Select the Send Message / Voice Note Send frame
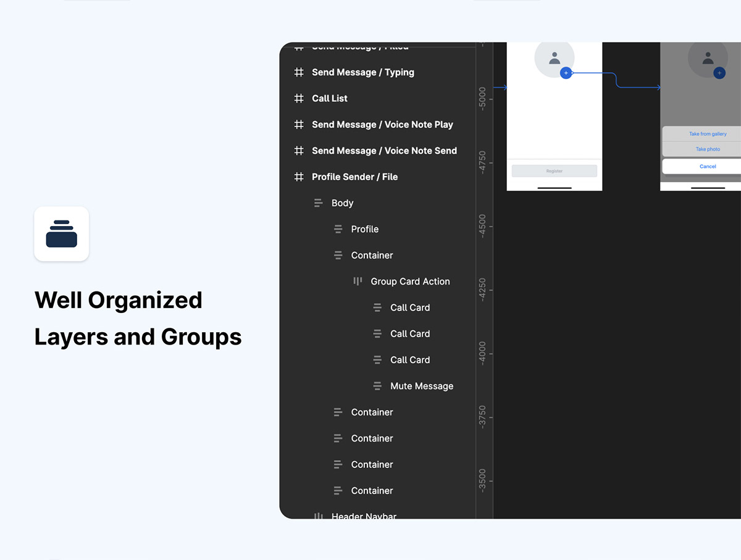 [384, 151]
